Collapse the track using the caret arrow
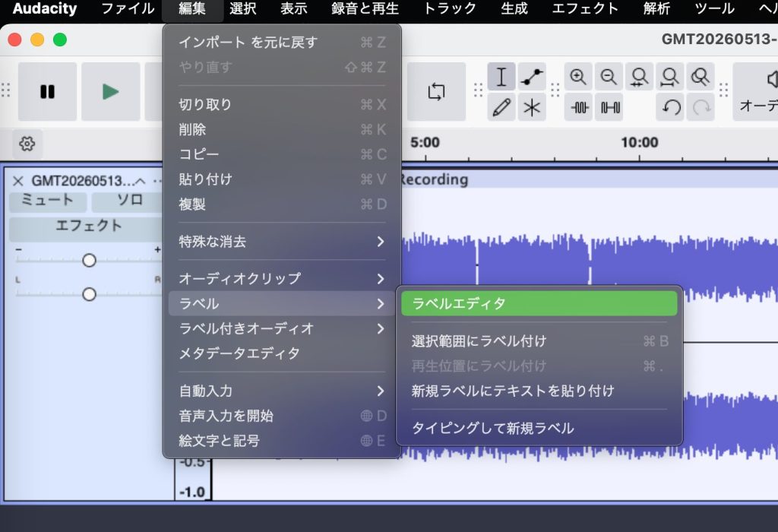The height and width of the screenshot is (532, 778). [140, 181]
